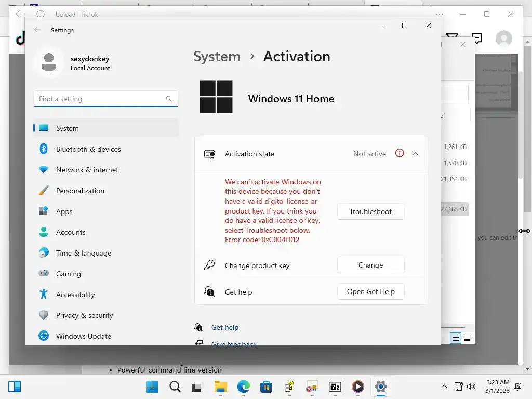
Task: Select the 27,183 KB file row
Action: pyautogui.click(x=455, y=209)
